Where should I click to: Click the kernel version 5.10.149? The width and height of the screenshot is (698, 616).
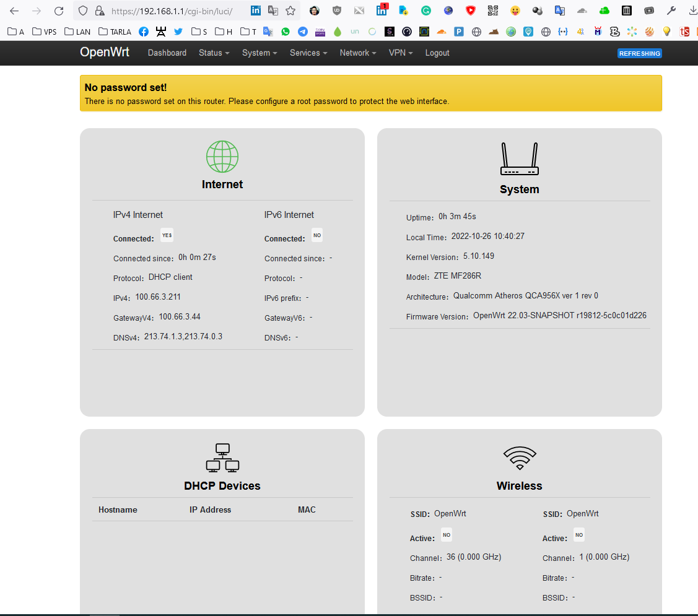tap(479, 256)
